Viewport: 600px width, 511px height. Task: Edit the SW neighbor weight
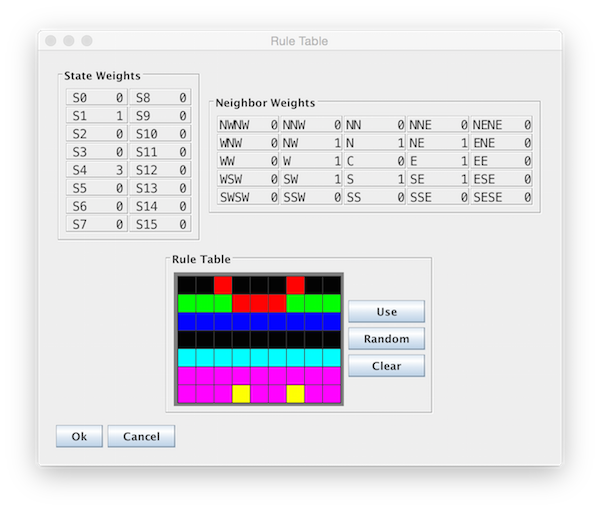coord(311,179)
